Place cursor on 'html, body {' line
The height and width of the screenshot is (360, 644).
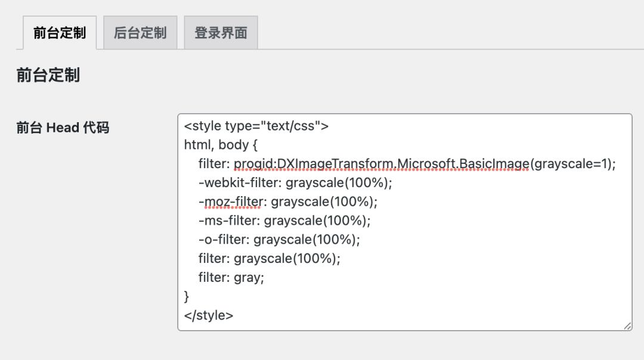coord(221,145)
